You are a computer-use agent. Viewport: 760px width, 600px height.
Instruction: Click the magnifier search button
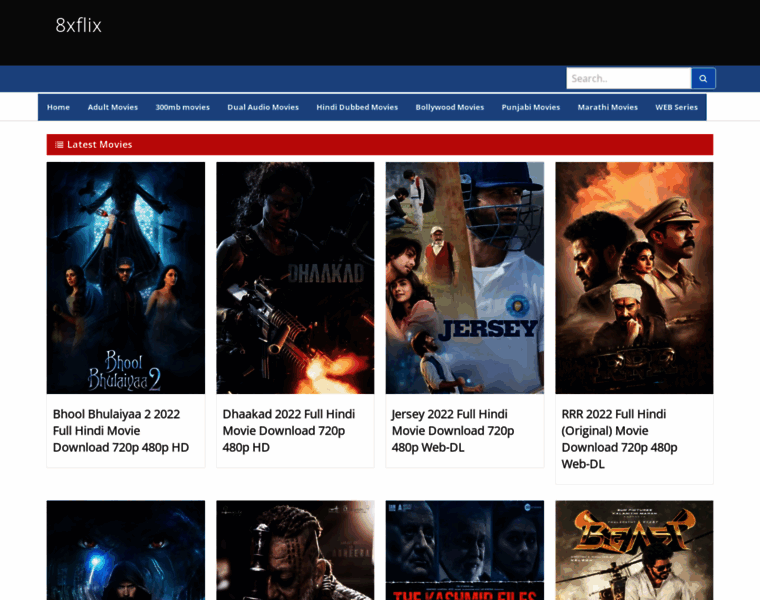point(703,79)
